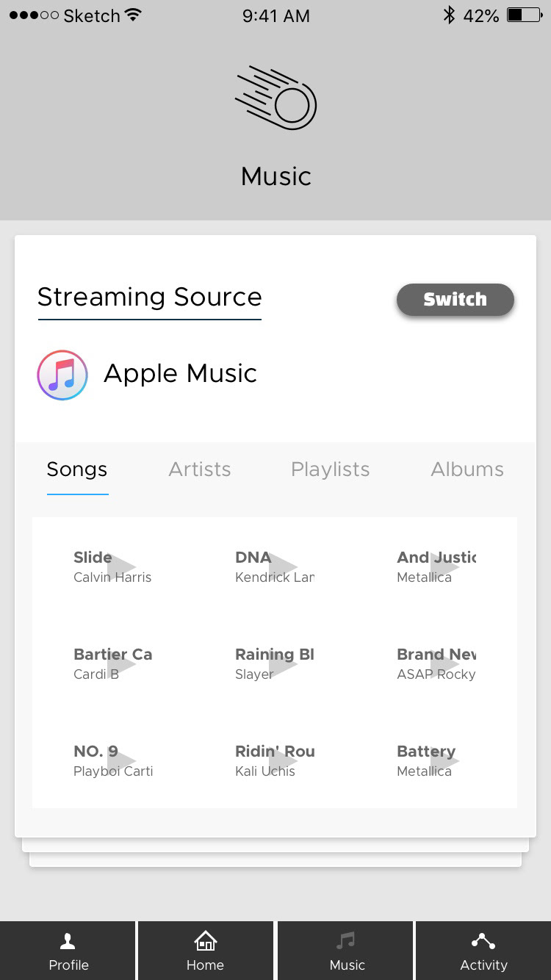Switch to the Artists tab
551x980 pixels.
[200, 469]
